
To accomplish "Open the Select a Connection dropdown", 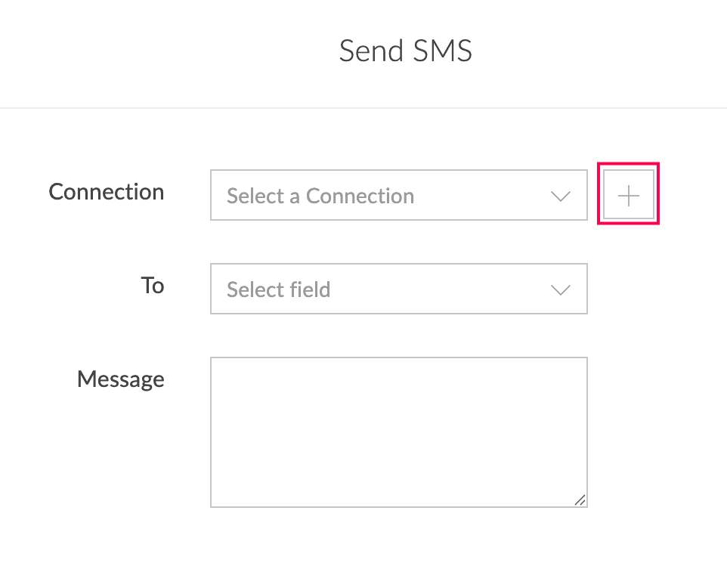I will pyautogui.click(x=399, y=195).
